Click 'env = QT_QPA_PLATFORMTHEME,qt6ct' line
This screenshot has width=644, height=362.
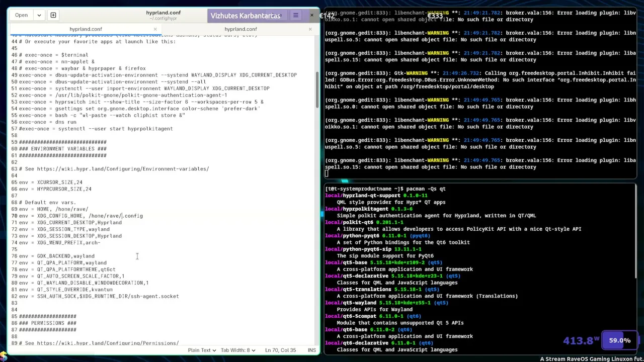tap(67, 269)
